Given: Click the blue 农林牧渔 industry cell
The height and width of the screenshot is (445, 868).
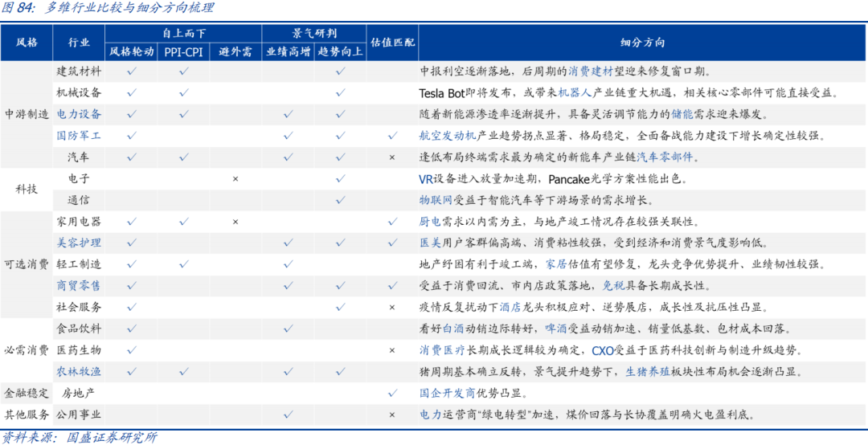Looking at the screenshot, I should click(x=79, y=371).
